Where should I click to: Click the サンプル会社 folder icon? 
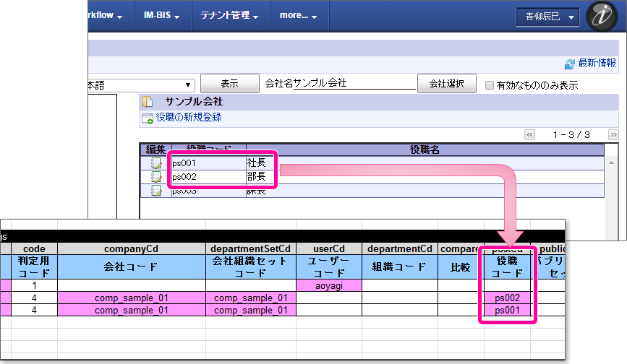(x=148, y=102)
